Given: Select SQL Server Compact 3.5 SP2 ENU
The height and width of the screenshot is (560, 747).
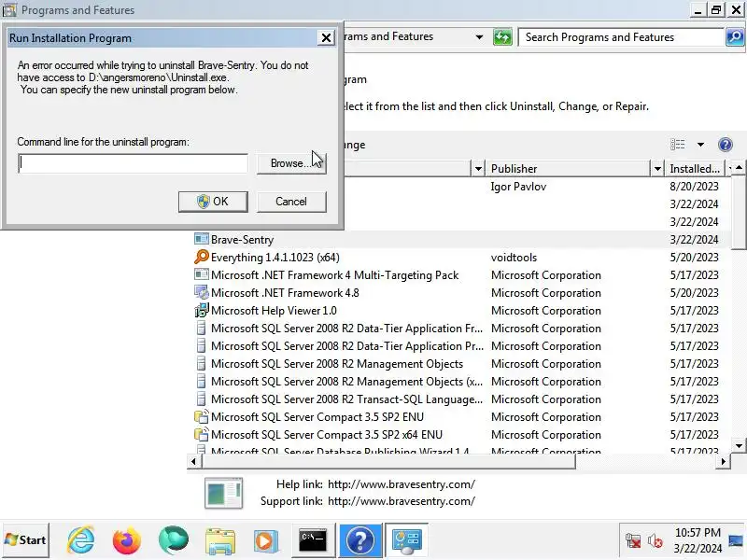Looking at the screenshot, I should pos(317,417).
